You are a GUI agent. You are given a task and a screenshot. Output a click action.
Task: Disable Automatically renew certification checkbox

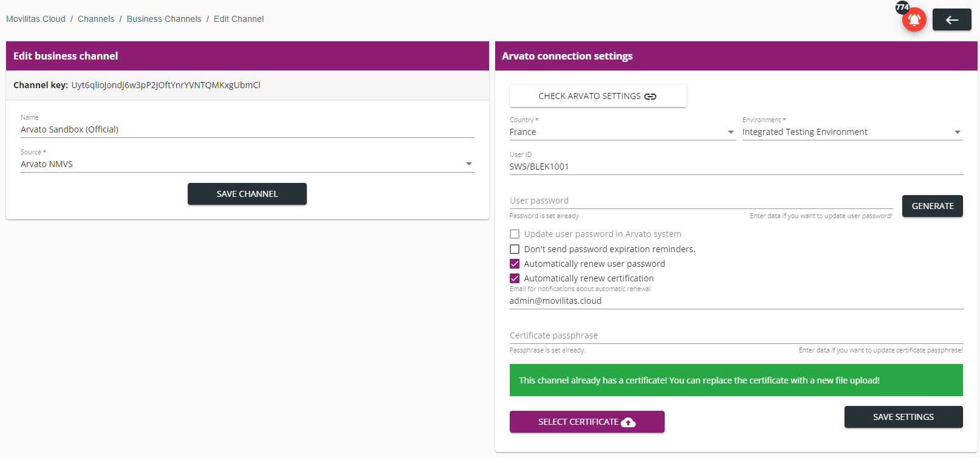pyautogui.click(x=515, y=278)
